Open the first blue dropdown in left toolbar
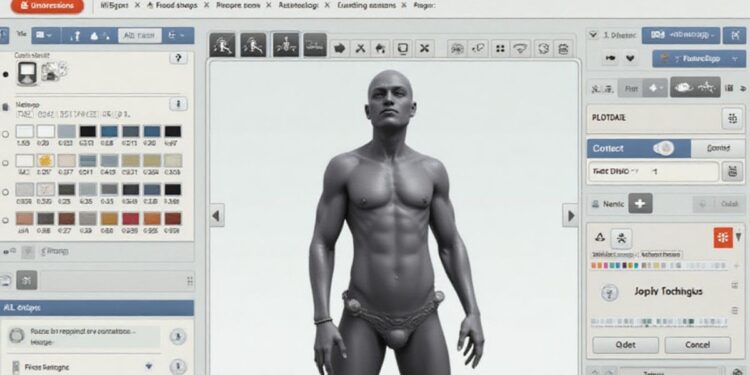 [x=46, y=35]
